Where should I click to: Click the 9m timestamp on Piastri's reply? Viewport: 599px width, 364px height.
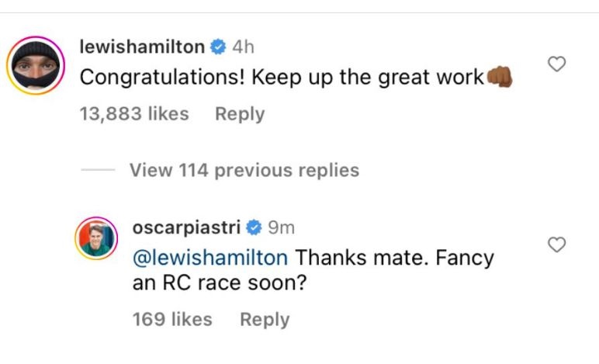coord(281,228)
